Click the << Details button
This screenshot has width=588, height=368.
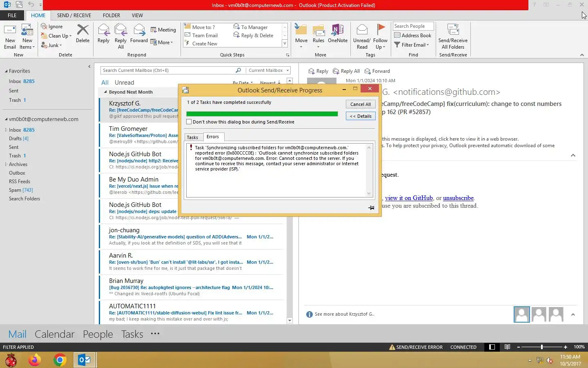(x=361, y=116)
